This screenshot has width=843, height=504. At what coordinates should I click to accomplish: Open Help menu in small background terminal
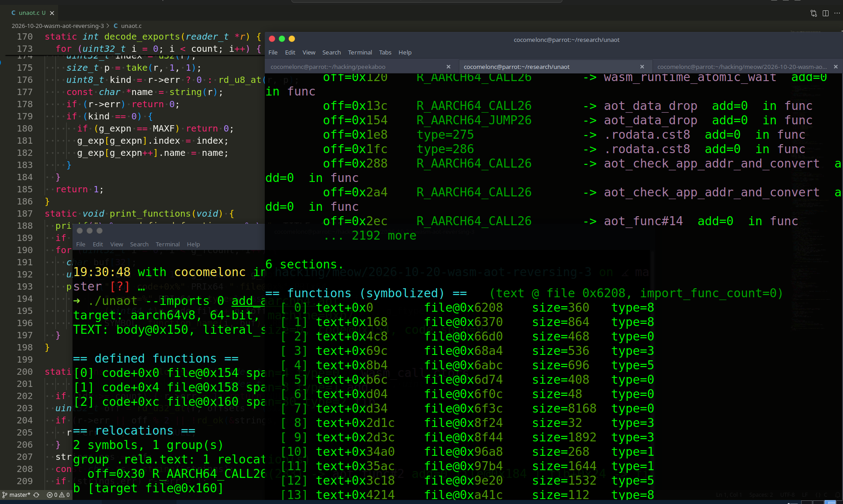[193, 244]
